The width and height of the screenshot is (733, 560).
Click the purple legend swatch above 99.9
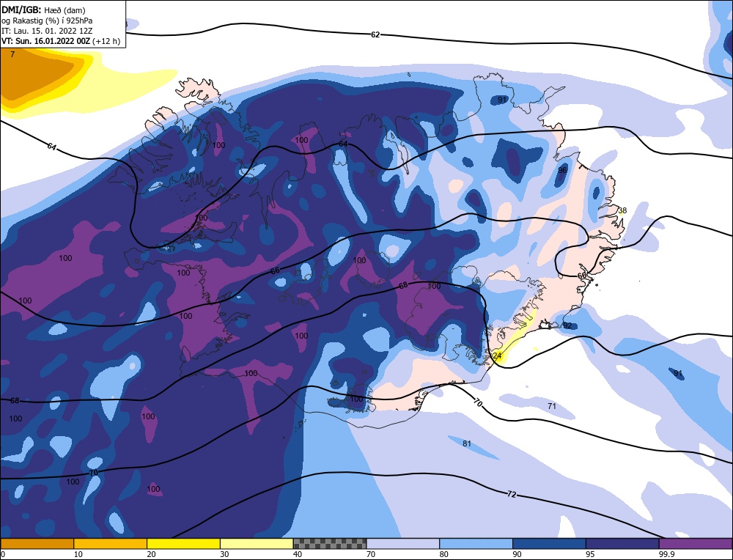point(696,544)
